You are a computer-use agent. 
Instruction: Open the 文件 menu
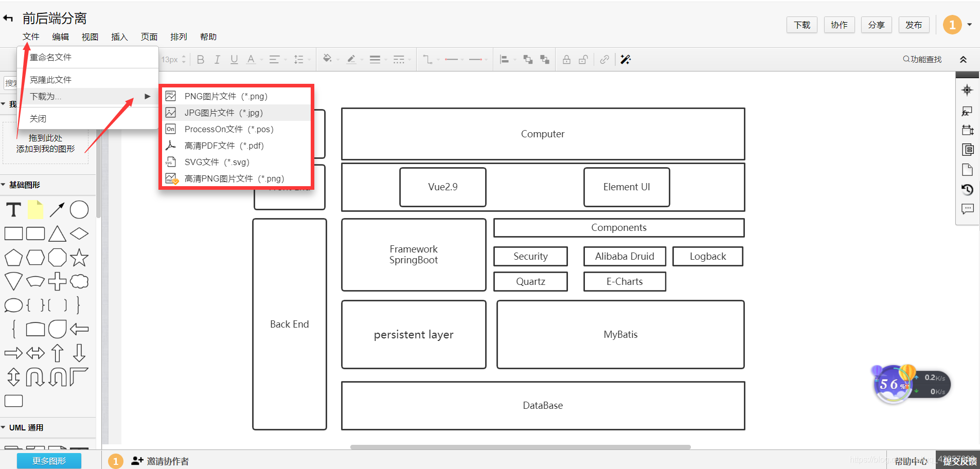click(x=31, y=37)
